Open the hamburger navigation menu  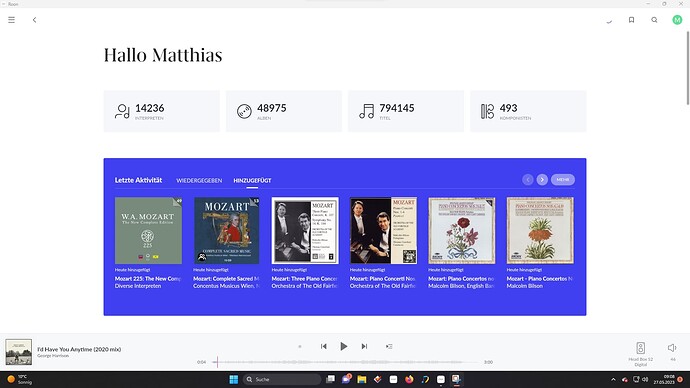tap(11, 20)
